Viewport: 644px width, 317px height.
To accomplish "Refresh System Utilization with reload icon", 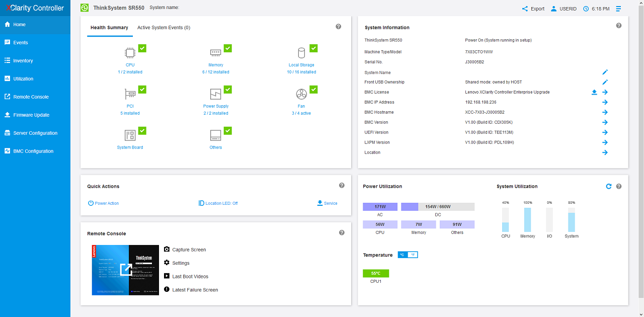I will point(608,186).
